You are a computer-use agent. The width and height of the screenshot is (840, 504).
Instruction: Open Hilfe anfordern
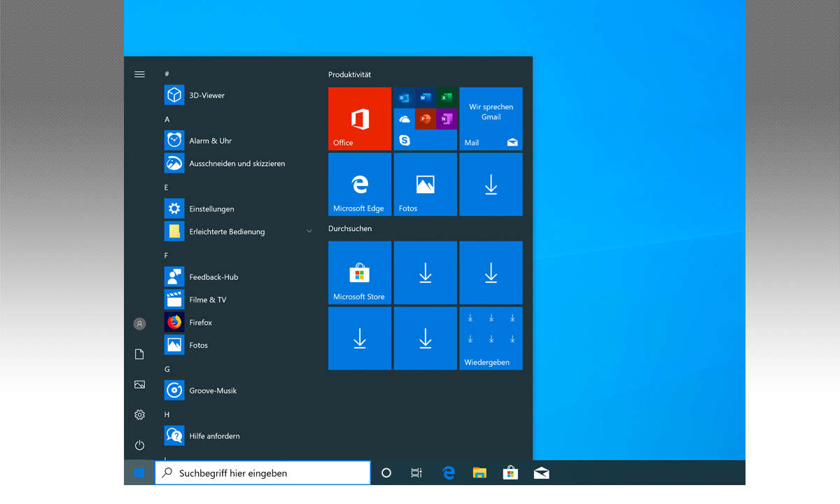point(238,436)
